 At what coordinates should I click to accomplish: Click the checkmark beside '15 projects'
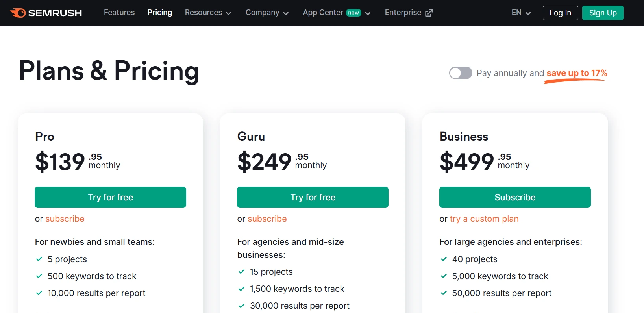(x=241, y=272)
